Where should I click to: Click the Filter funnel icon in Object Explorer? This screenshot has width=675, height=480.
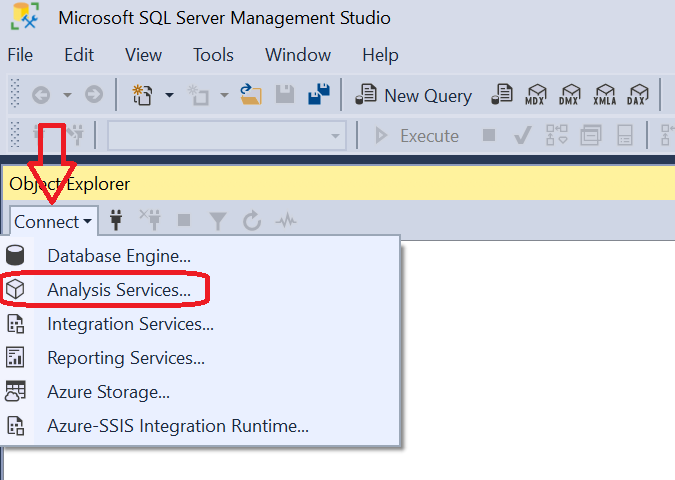(217, 221)
